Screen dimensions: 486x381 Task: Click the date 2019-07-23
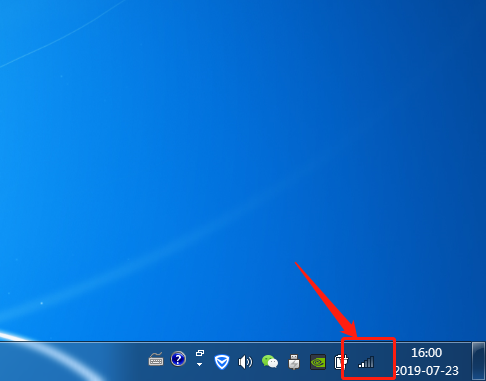426,371
